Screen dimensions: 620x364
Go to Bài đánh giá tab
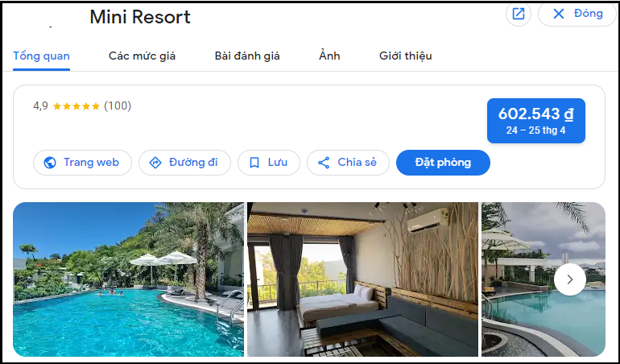(247, 56)
